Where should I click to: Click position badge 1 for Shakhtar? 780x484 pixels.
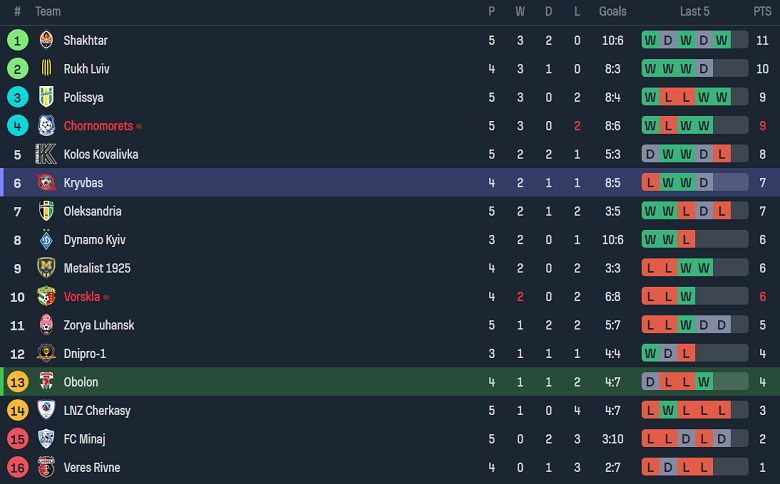[17, 41]
